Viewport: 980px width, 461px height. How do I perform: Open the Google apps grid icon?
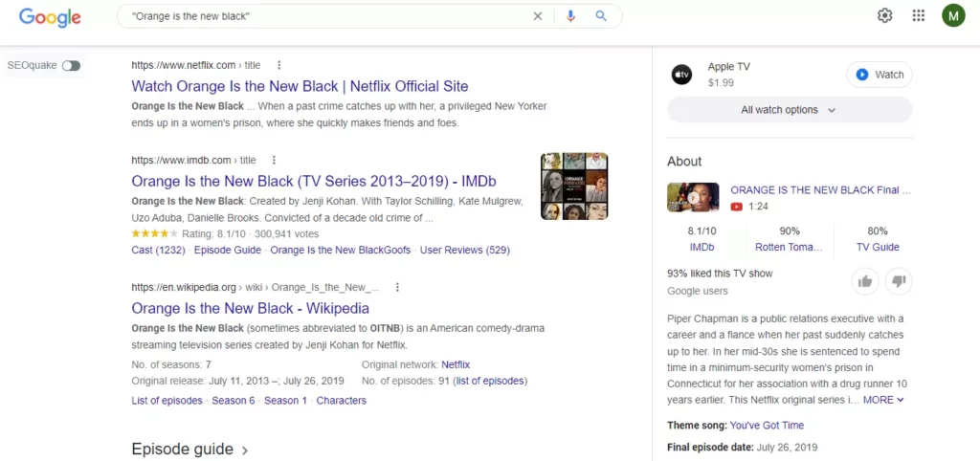pos(918,15)
